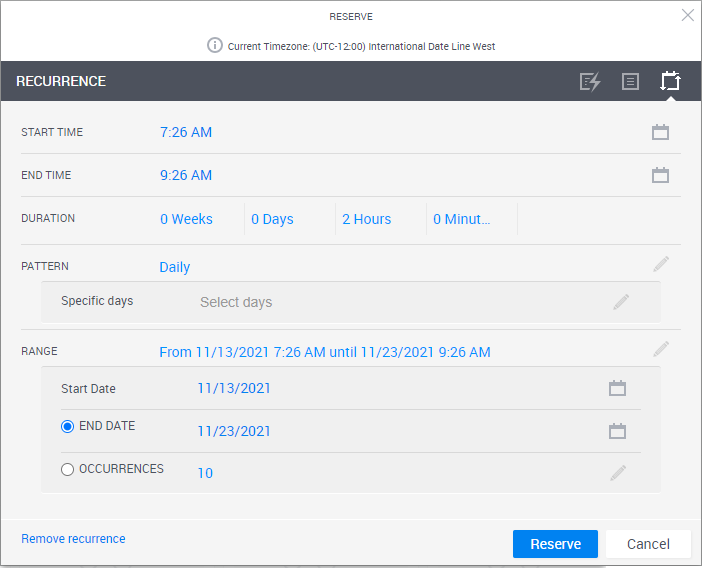Image resolution: width=702 pixels, height=568 pixels.
Task: Open the Daily pattern dropdown
Action: [175, 267]
